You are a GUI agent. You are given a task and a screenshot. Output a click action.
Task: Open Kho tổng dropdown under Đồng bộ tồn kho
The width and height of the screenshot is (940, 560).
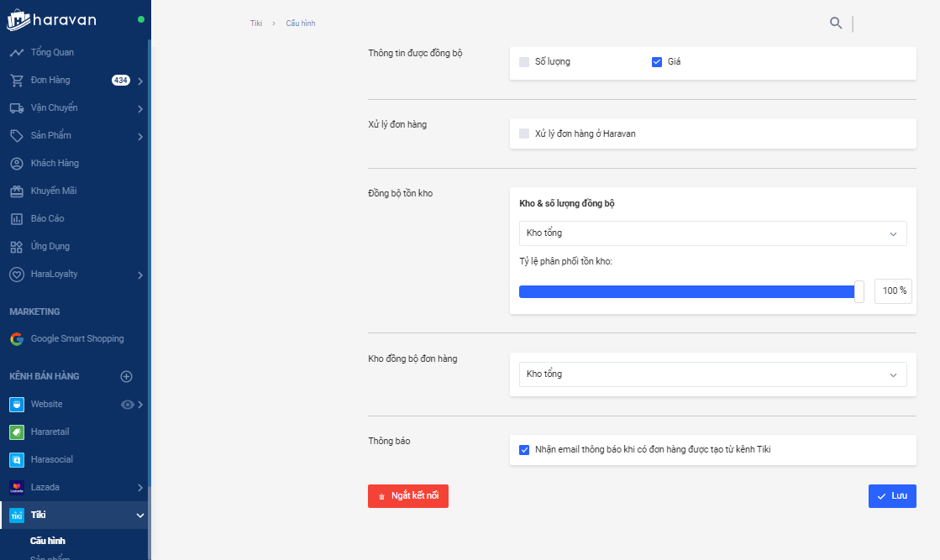(x=712, y=233)
